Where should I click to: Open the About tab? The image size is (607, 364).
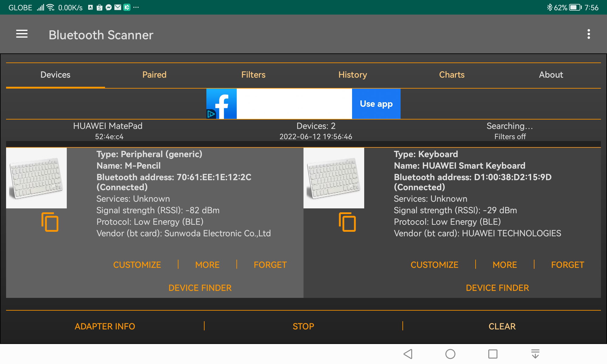tap(551, 75)
